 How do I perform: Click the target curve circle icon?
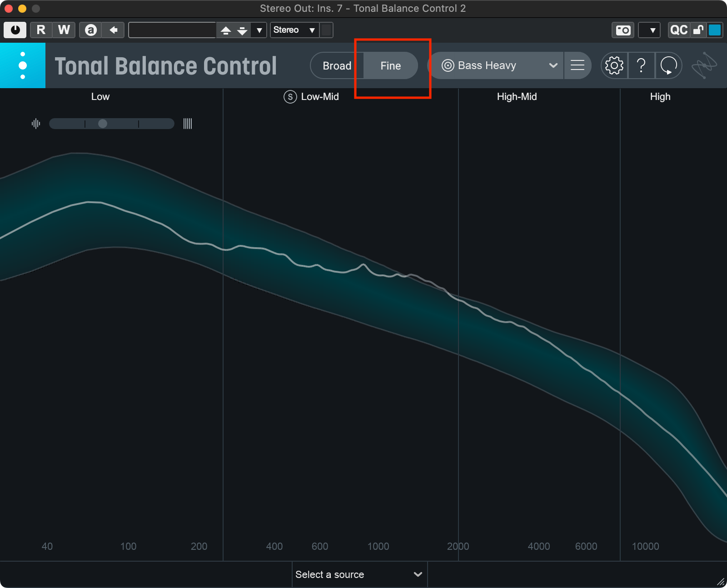[448, 65]
